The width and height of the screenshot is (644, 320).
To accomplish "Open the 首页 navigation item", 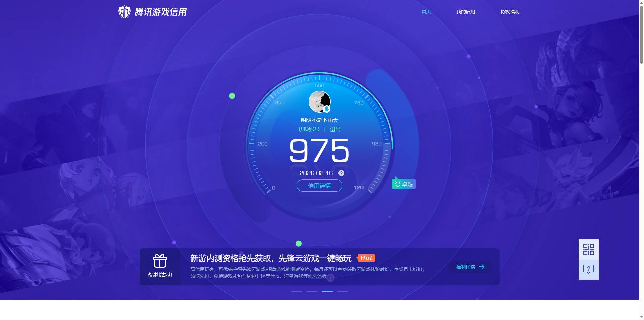I will tap(426, 12).
